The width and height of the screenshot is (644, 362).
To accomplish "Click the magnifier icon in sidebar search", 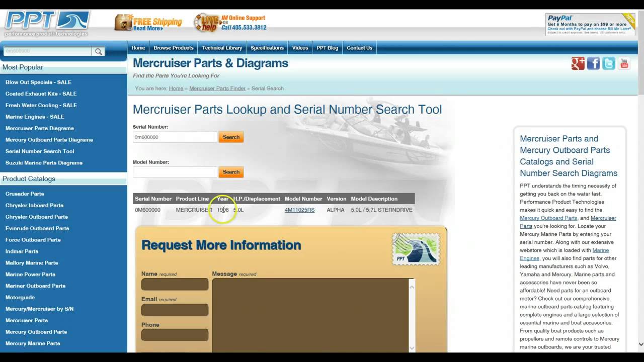I will pos(99,51).
